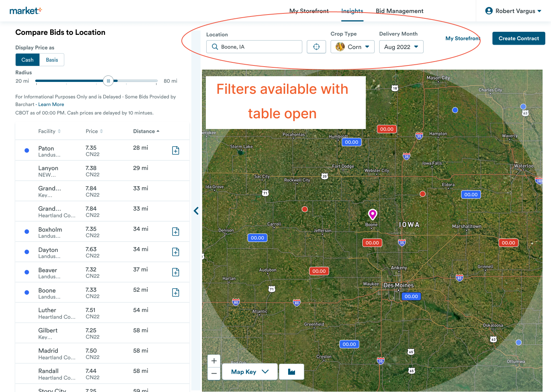
Task: Click blue price label near Denison
Action: (257, 238)
